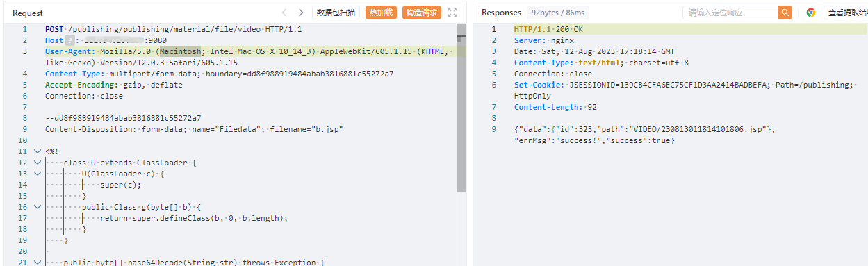
Task: Click the 数据包扫描 button
Action: [336, 13]
